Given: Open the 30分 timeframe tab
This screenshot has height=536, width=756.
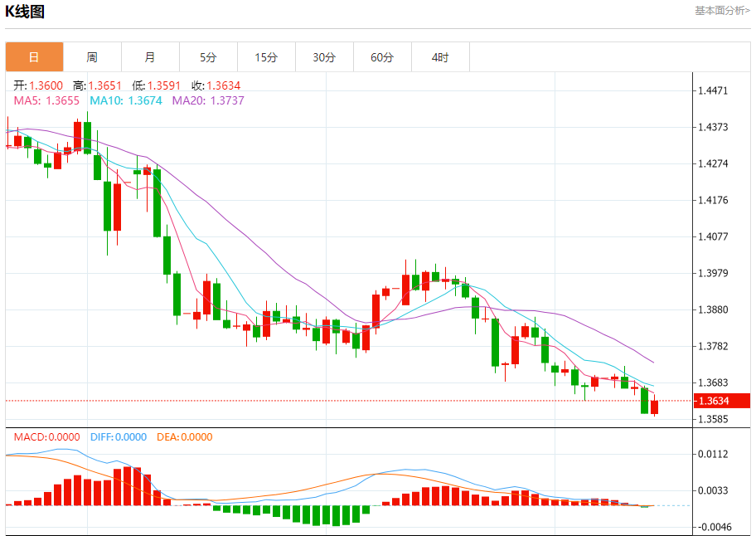Looking at the screenshot, I should click(324, 57).
